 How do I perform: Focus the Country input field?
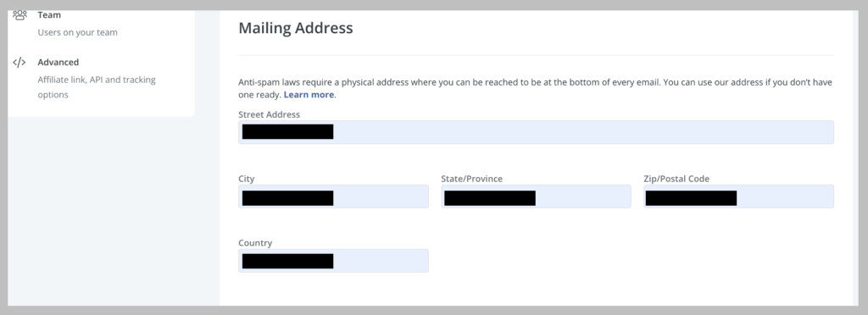tap(333, 260)
